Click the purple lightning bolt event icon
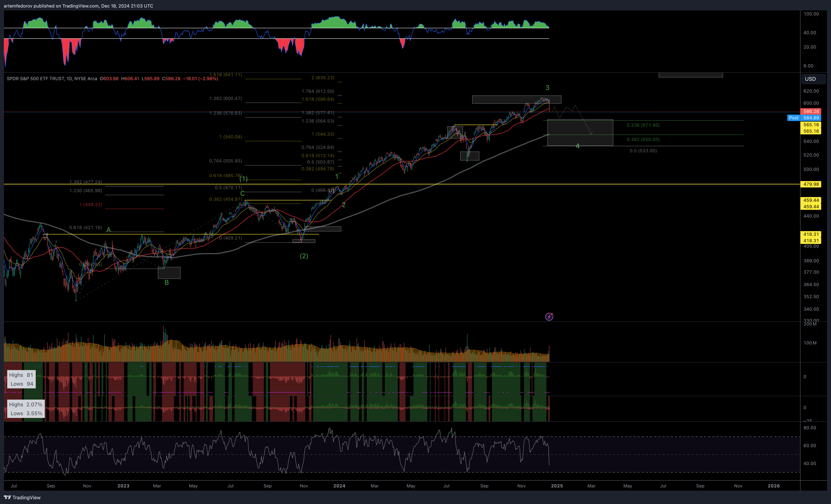 point(549,316)
